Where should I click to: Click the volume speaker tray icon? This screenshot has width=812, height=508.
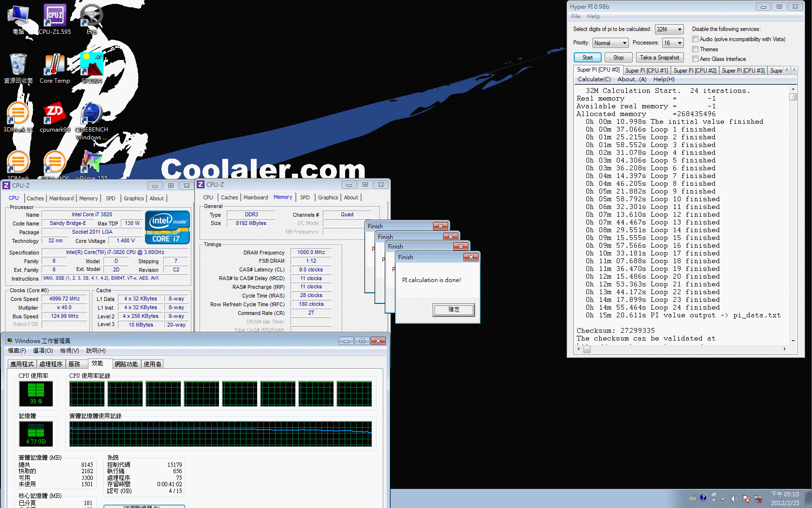tap(734, 499)
